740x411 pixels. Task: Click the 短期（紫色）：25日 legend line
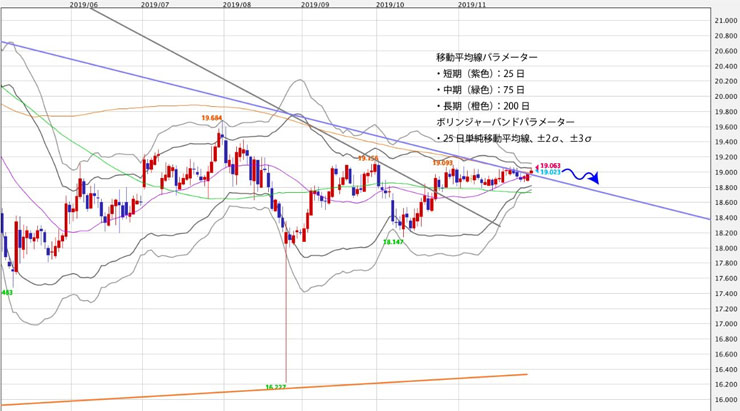(x=480, y=74)
